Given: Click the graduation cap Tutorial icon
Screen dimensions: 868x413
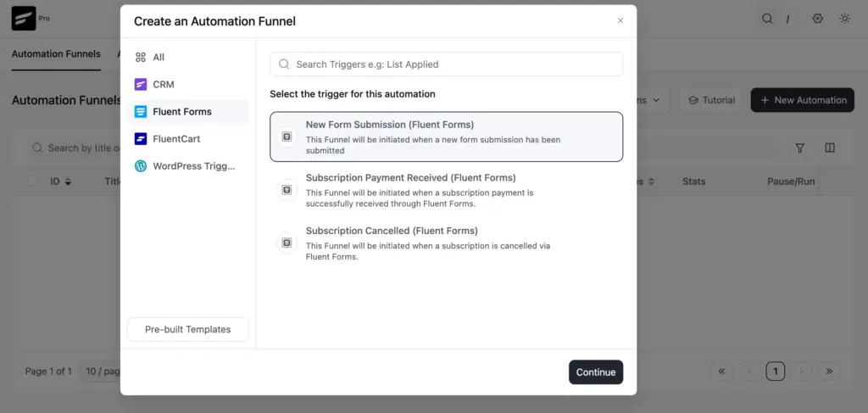Looking at the screenshot, I should [693, 100].
